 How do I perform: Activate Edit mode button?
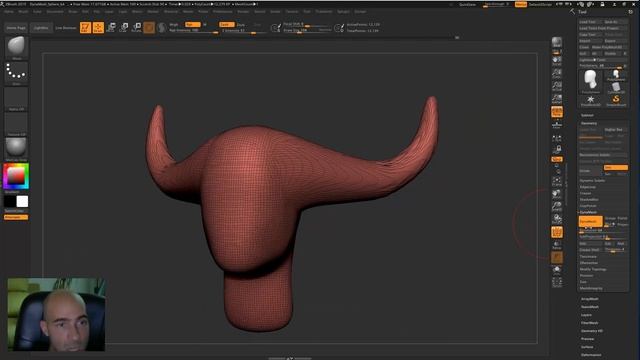85,27
